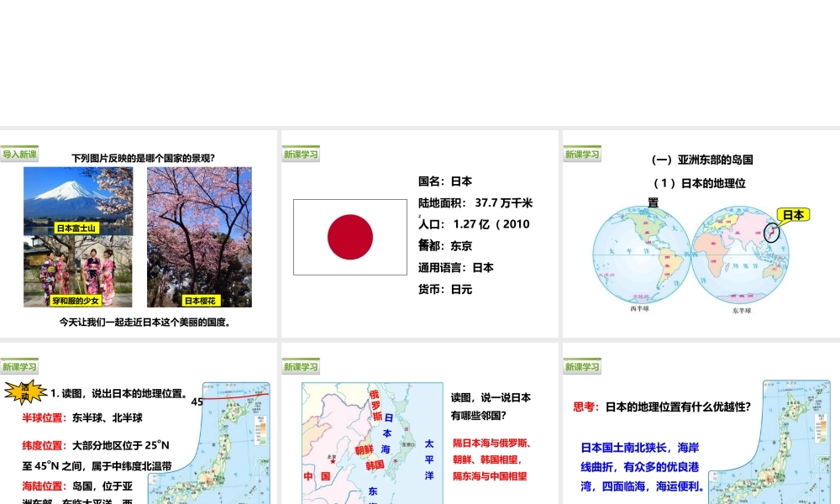Click the red 思考： label
The height and width of the screenshot is (504, 840).
[x=586, y=407]
